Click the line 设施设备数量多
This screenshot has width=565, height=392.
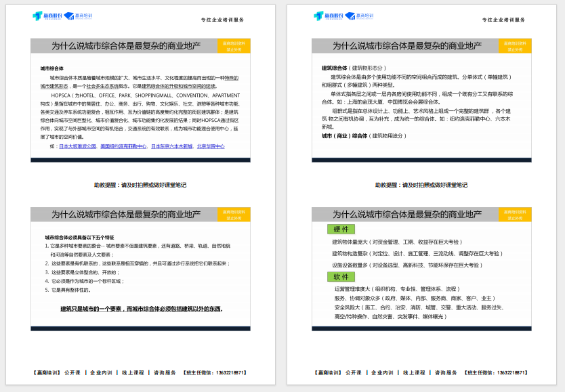(x=407, y=265)
